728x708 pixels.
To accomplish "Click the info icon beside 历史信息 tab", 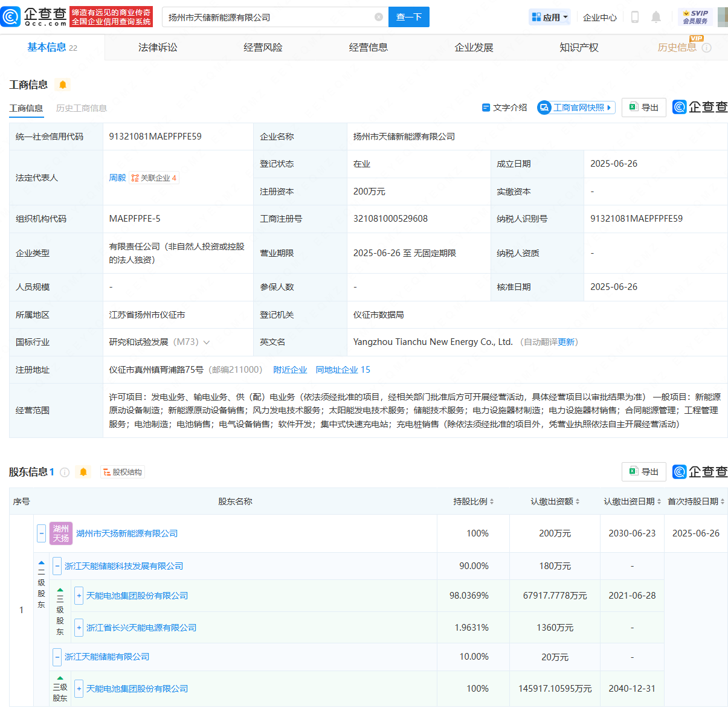I will 707,48.
